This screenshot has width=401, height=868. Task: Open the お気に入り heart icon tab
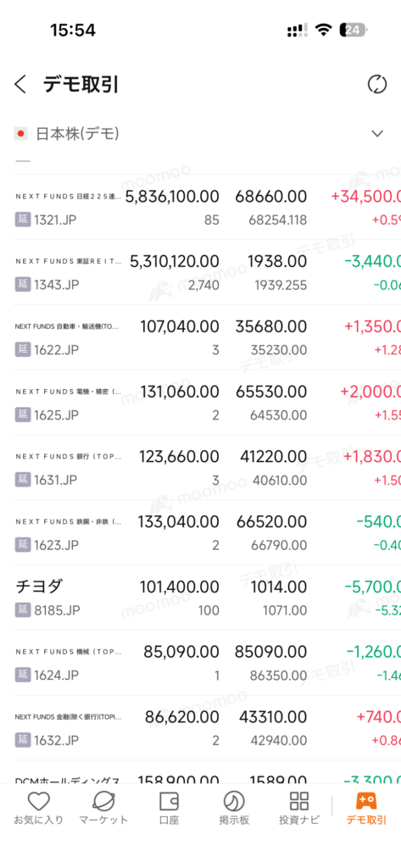(39, 809)
